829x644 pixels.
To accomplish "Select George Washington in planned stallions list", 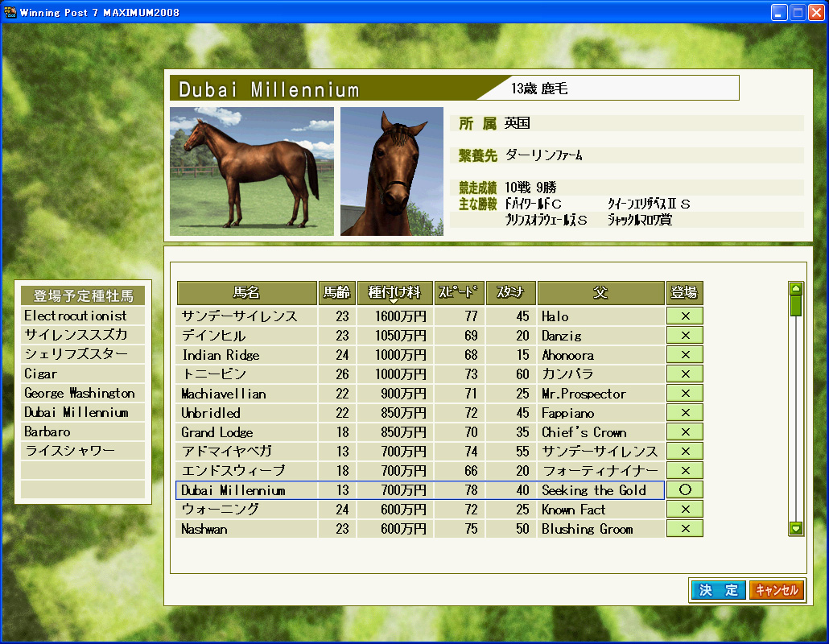I will click(82, 393).
